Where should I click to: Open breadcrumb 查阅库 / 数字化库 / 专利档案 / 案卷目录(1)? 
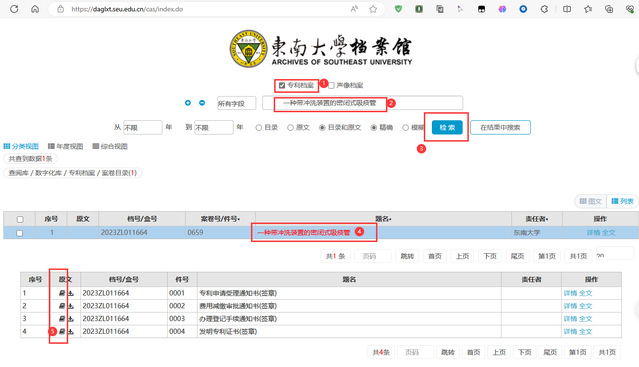tap(73, 173)
